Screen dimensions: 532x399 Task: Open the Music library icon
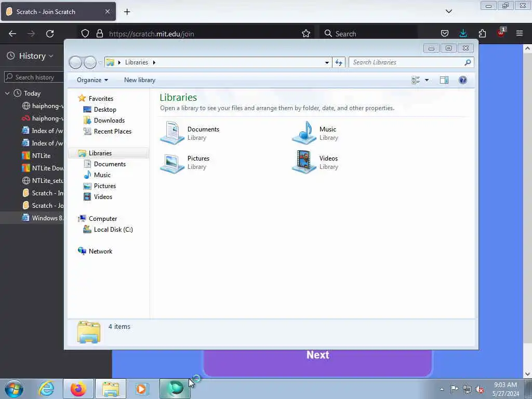[304, 133]
